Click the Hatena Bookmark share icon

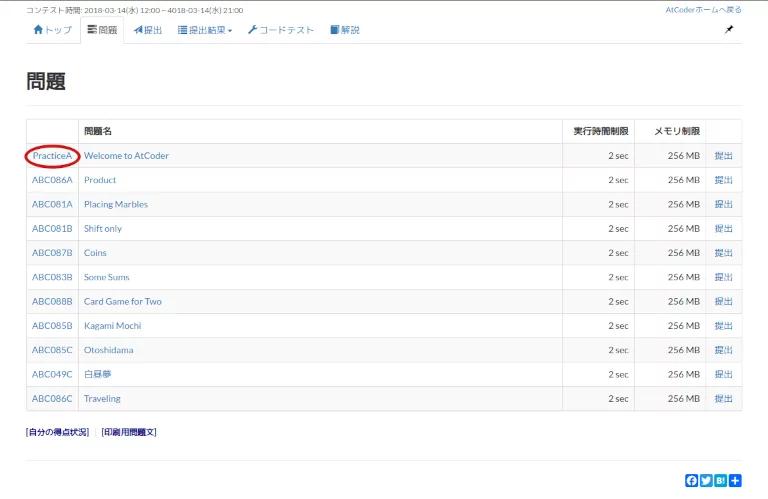(x=720, y=481)
